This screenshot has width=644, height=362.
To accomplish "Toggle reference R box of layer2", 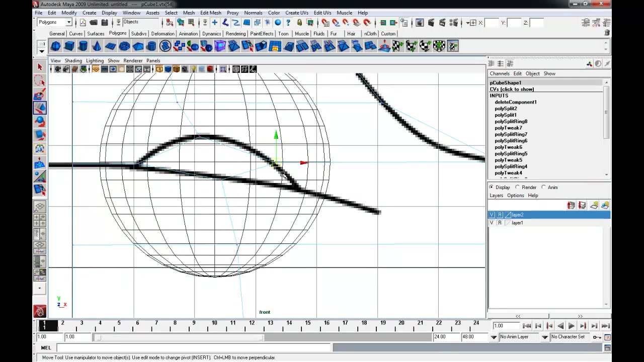I will coord(500,215).
